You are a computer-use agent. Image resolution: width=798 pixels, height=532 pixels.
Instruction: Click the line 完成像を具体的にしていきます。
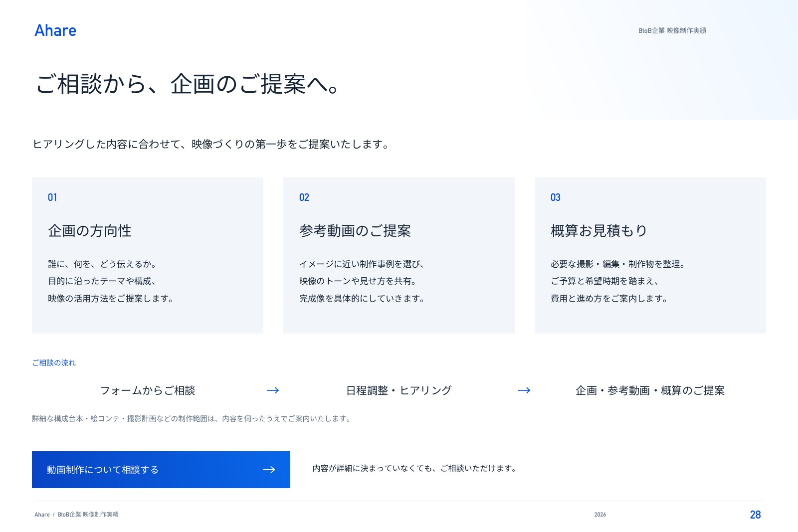(362, 299)
